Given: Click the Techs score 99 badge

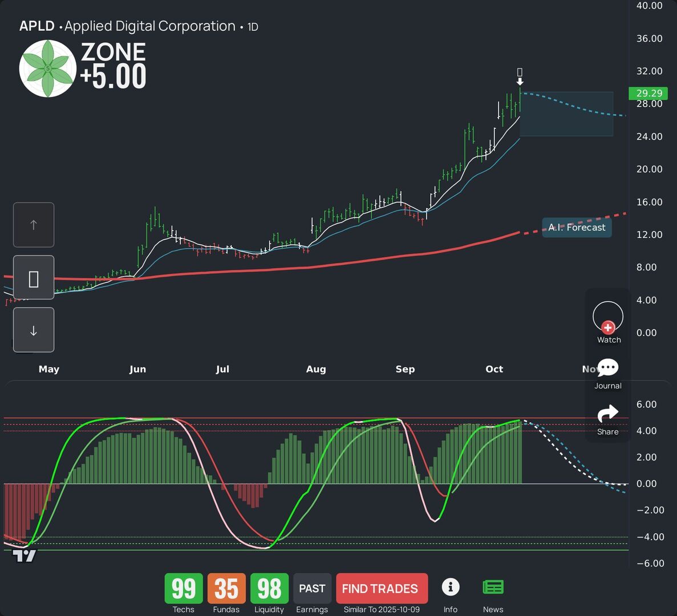Looking at the screenshot, I should pyautogui.click(x=184, y=589).
